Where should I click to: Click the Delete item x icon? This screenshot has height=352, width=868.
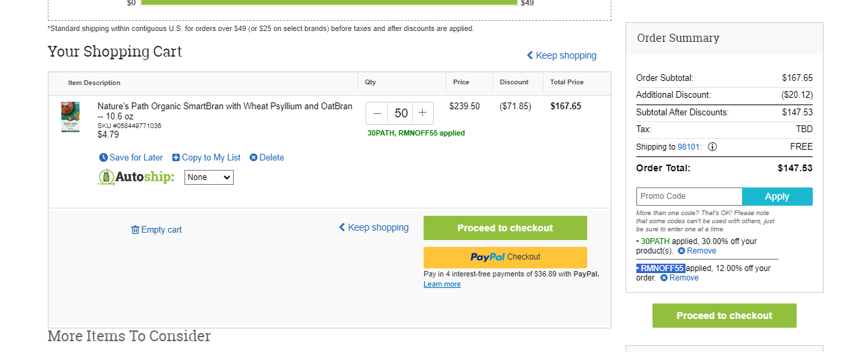253,158
